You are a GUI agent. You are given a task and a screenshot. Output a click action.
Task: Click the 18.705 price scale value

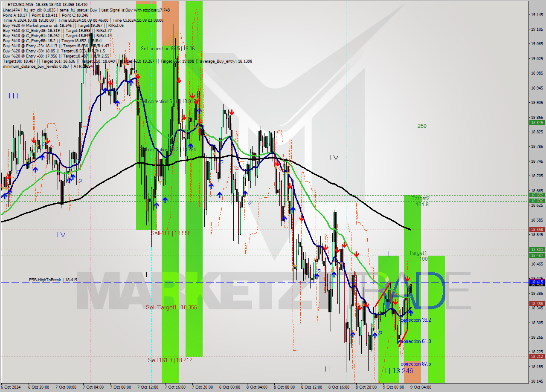537,176
